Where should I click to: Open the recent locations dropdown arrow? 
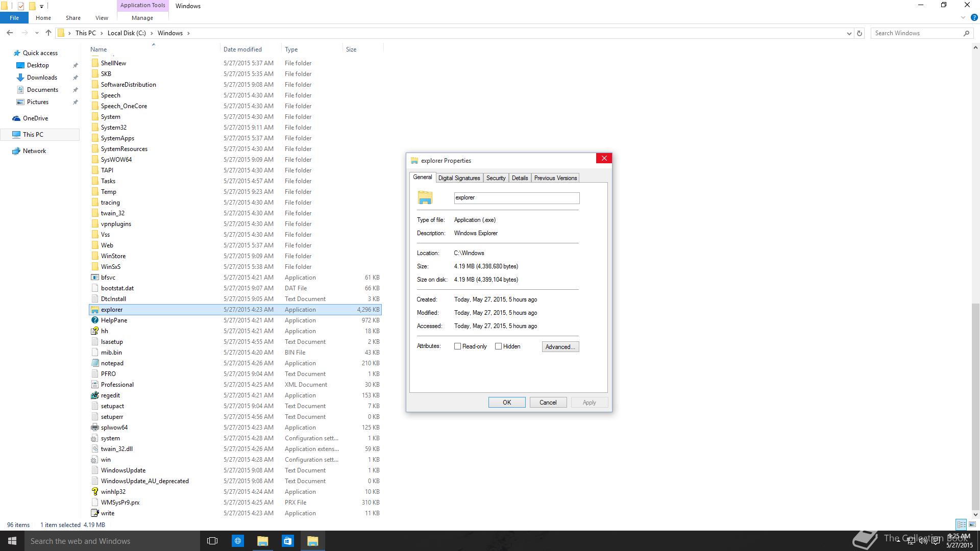(37, 33)
